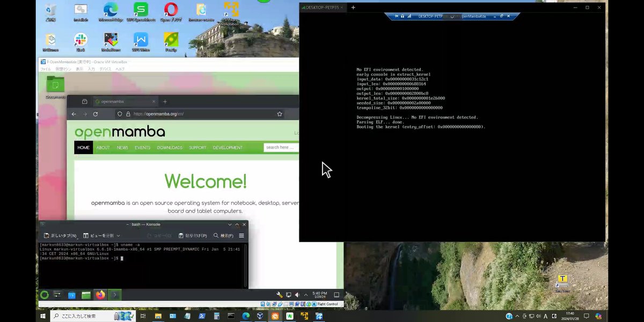Show the desktop button in KDE panel
Image resolution: width=644 pixels, height=322 pixels.
[336, 295]
